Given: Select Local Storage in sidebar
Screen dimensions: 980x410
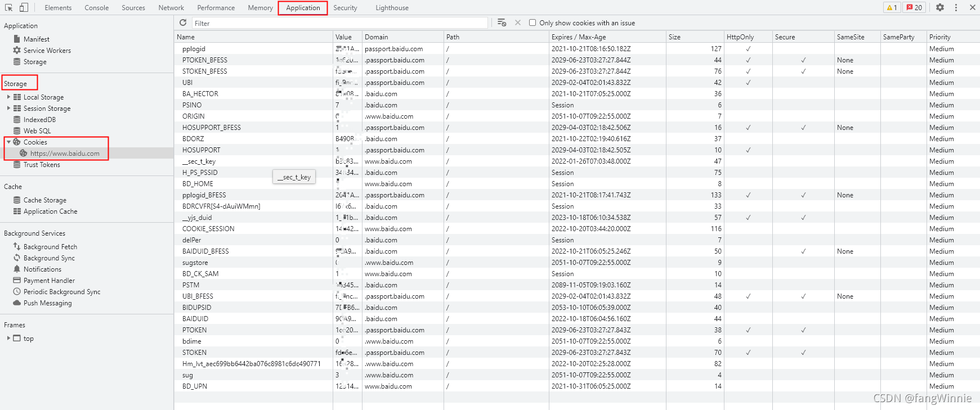Looking at the screenshot, I should (x=43, y=97).
